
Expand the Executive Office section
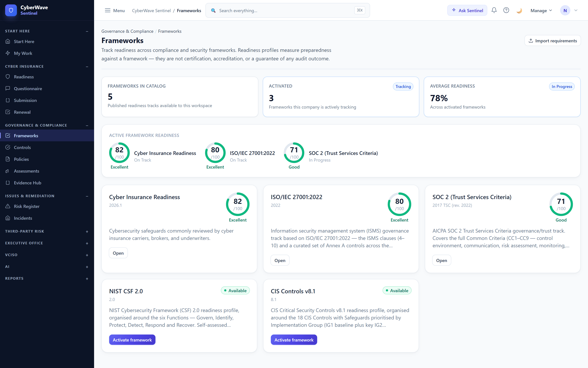87,243
